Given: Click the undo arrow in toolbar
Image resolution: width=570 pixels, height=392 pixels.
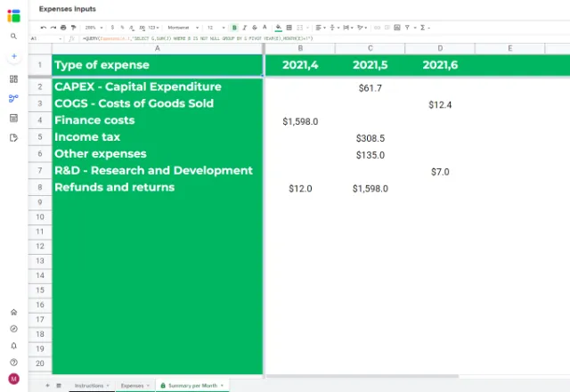Looking at the screenshot, I should 44,28.
